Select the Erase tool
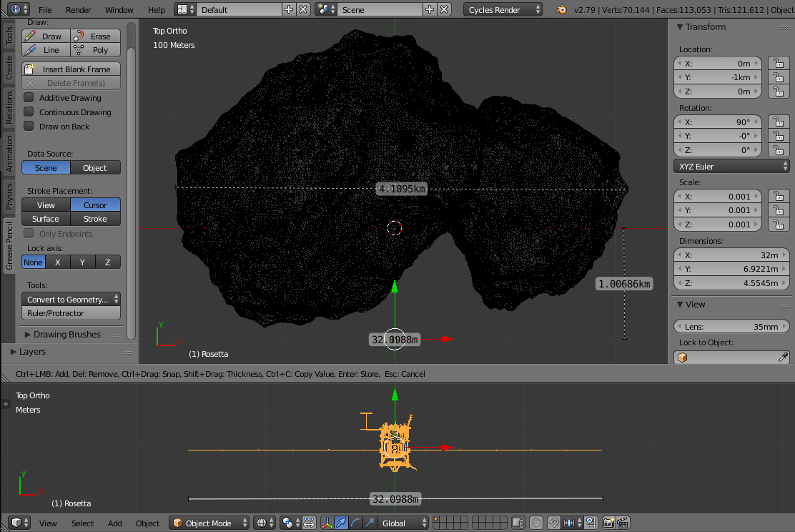 click(x=95, y=36)
